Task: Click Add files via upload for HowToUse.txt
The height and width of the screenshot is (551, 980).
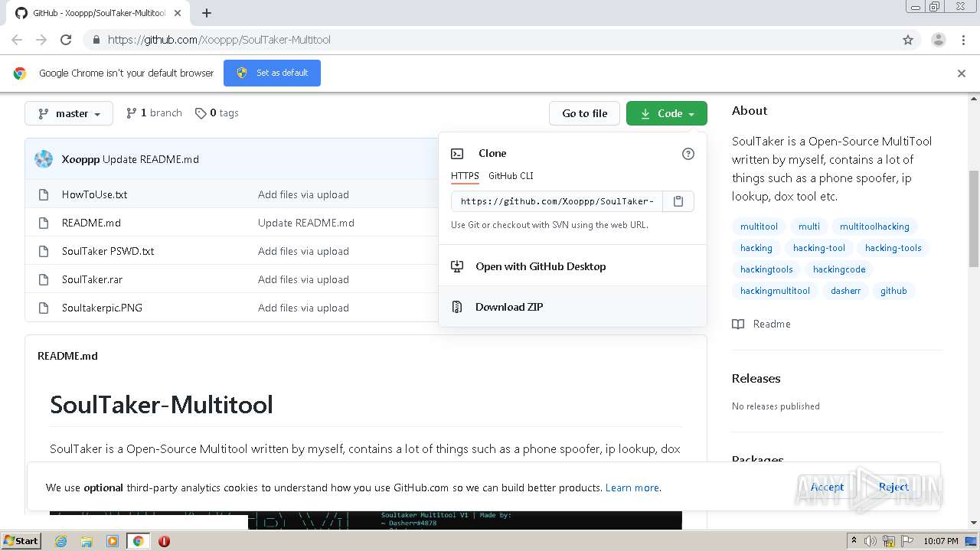Action: click(303, 194)
